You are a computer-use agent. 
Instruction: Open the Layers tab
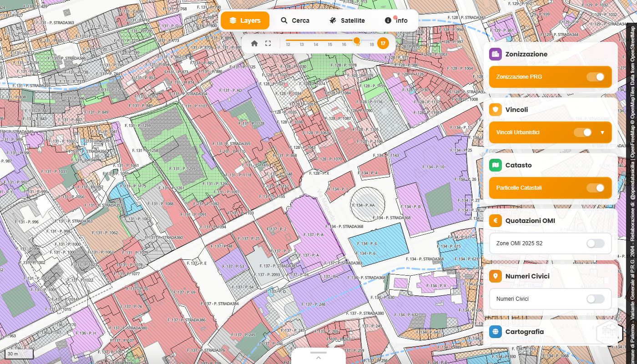[245, 20]
